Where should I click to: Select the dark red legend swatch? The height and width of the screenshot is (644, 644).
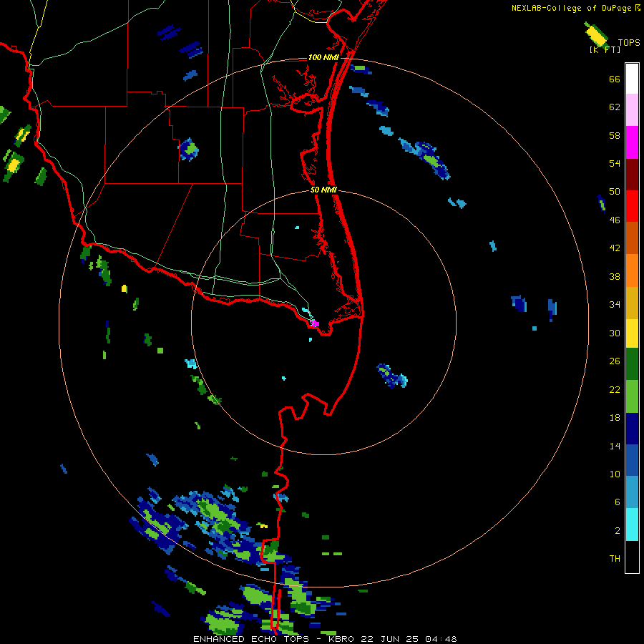tap(632, 175)
